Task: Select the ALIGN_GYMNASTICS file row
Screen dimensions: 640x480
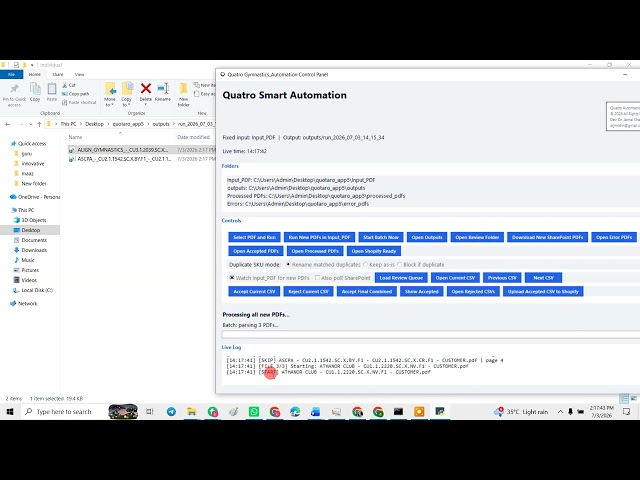Action: point(142,150)
